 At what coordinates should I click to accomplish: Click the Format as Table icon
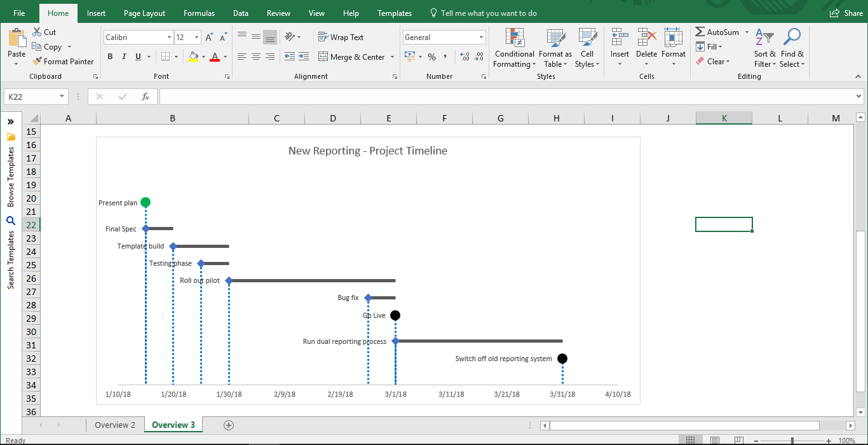point(555,48)
